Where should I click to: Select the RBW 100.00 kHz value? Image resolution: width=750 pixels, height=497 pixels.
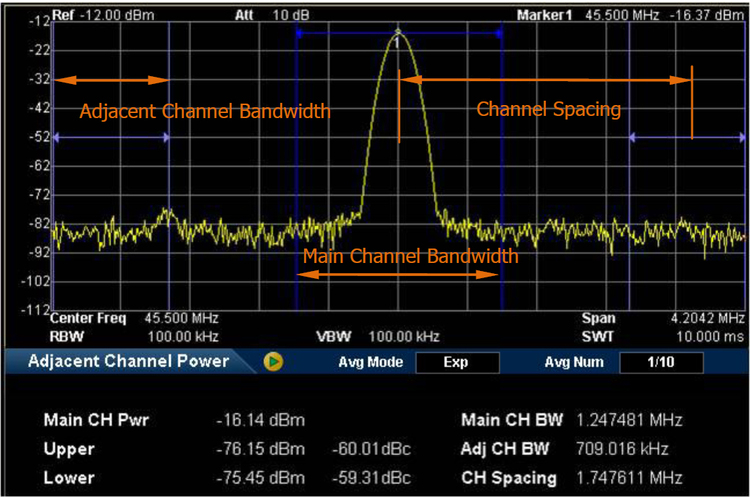point(183,336)
